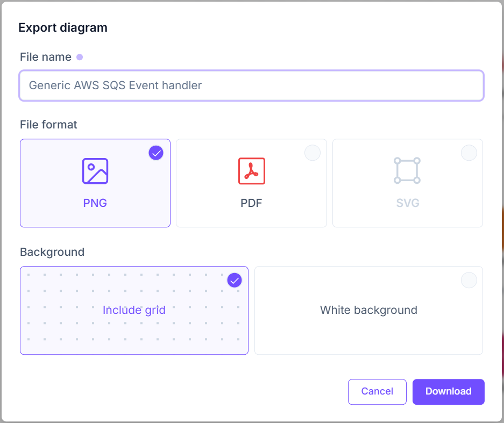
Task: Click the Include grid checkmark indicator
Action: tap(235, 280)
